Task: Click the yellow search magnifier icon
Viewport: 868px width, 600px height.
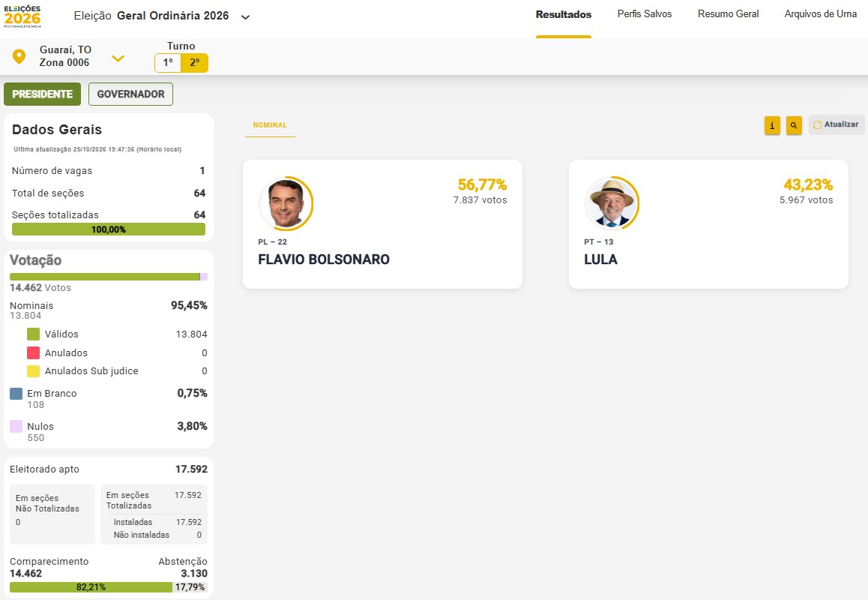Action: point(794,126)
